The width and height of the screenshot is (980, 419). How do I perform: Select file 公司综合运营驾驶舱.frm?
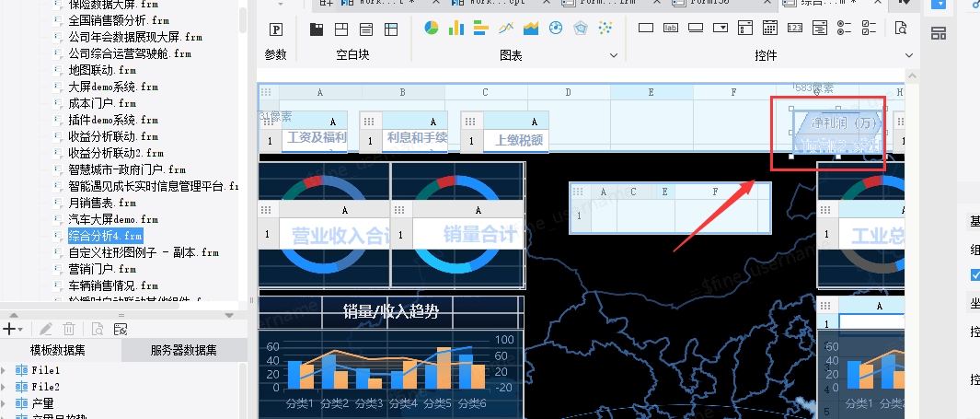pyautogui.click(x=130, y=53)
